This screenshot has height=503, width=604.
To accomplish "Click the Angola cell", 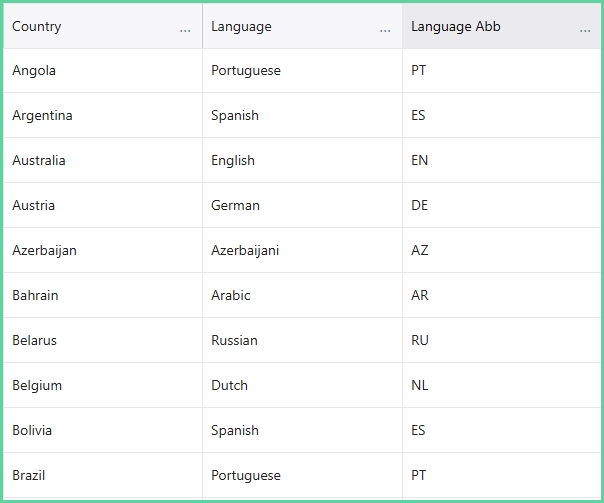I will tap(103, 70).
